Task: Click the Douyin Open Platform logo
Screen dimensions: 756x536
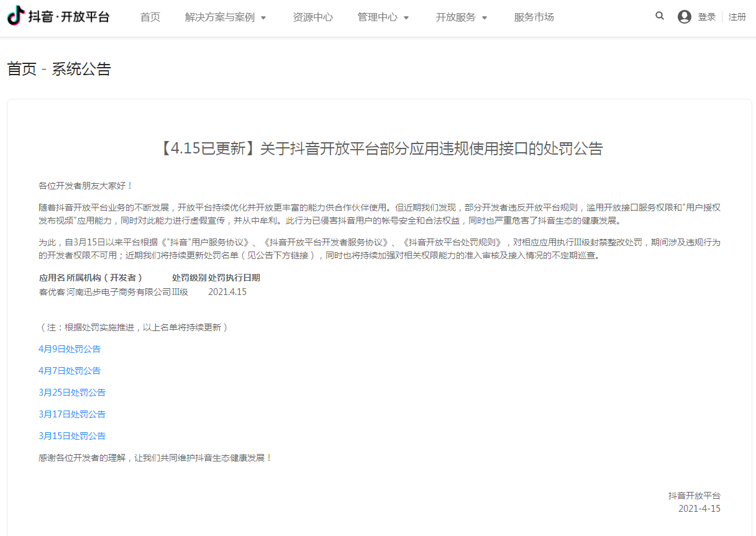Action: [58, 17]
